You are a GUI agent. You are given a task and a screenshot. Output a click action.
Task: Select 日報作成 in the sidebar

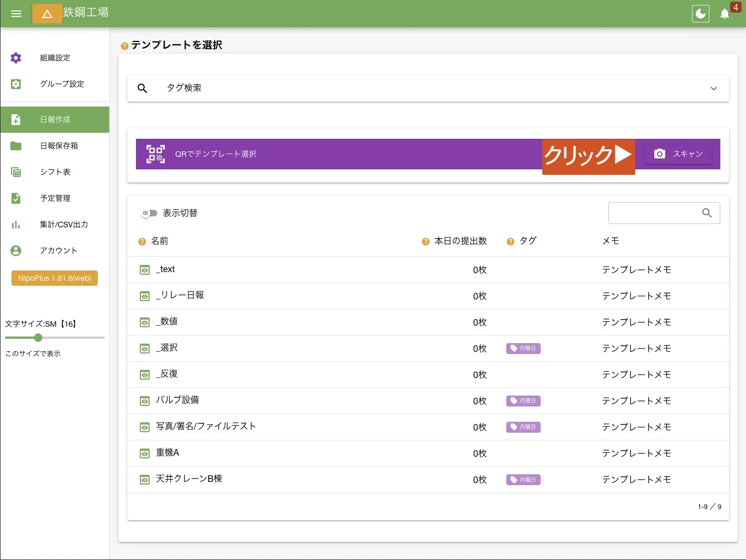[55, 120]
